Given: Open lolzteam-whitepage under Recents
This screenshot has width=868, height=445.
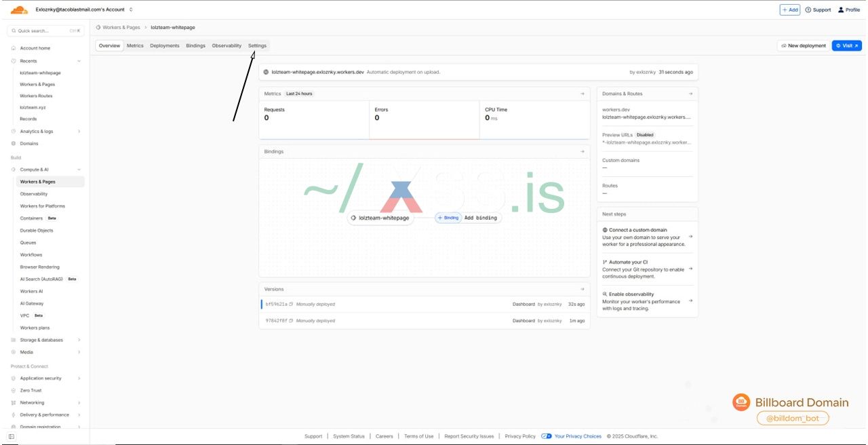Looking at the screenshot, I should 40,73.
